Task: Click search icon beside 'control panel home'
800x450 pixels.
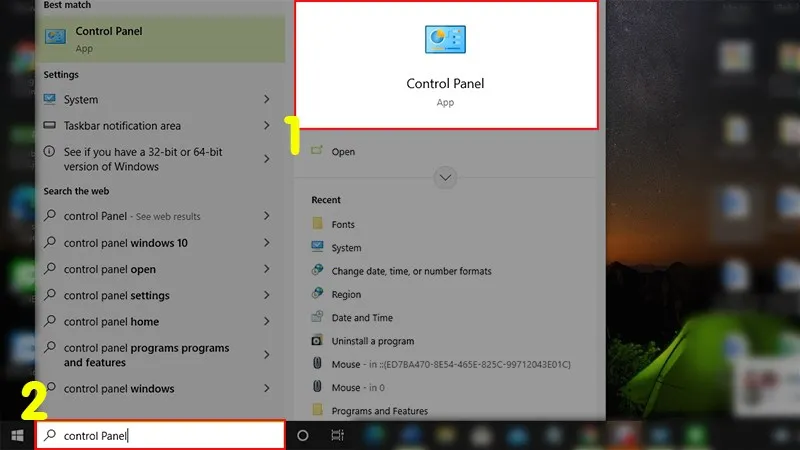Action: [x=50, y=320]
